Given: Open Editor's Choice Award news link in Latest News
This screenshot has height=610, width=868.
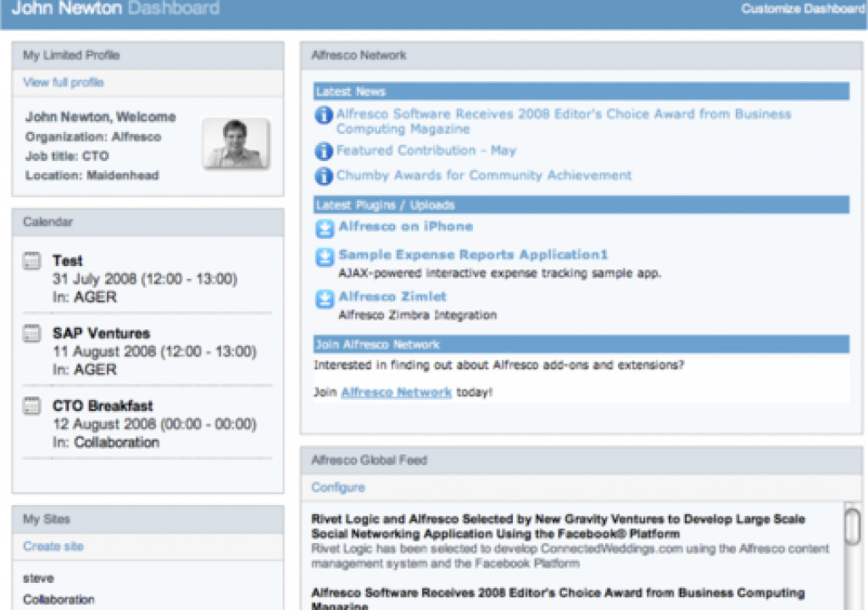Looking at the screenshot, I should point(564,121).
